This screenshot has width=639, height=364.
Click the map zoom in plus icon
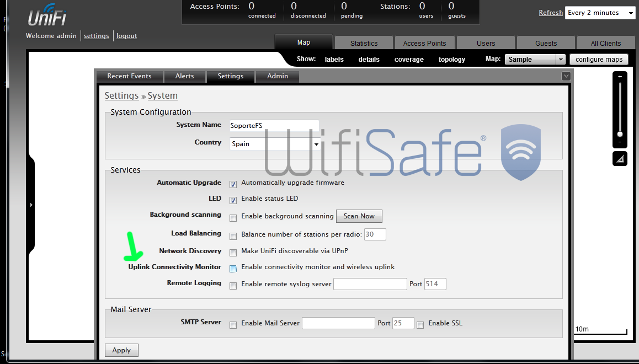pyautogui.click(x=620, y=77)
